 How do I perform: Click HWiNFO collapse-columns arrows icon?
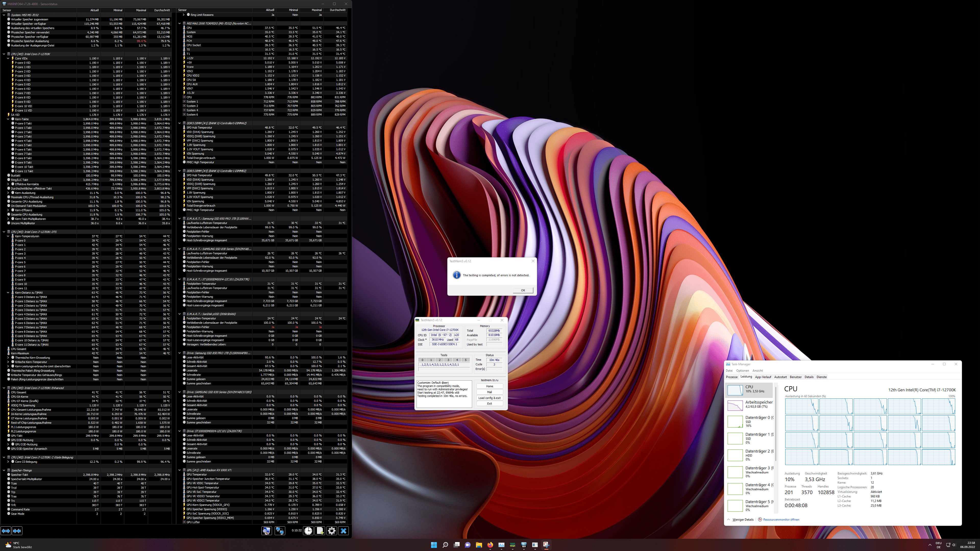click(17, 531)
